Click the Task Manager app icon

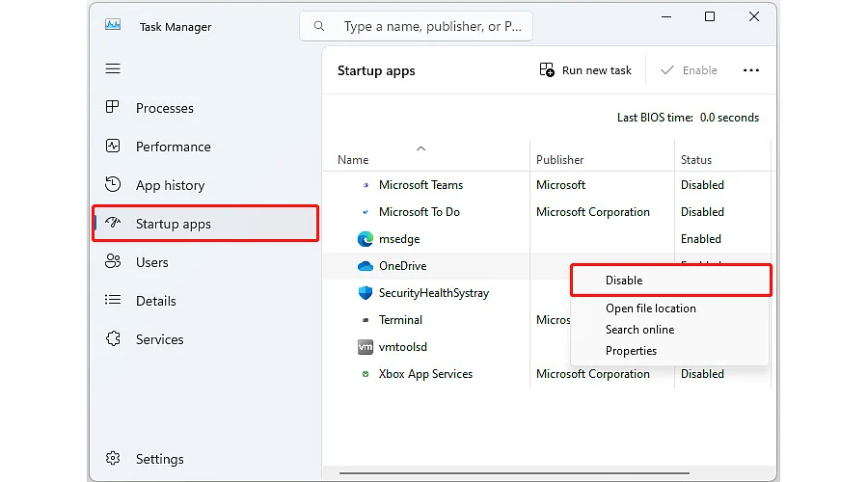113,25
